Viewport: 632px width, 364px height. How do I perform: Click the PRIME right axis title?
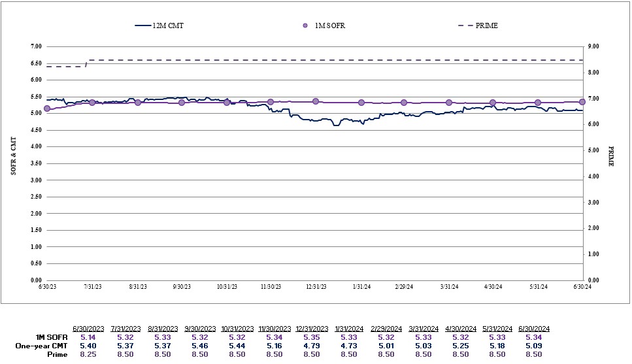[612, 157]
